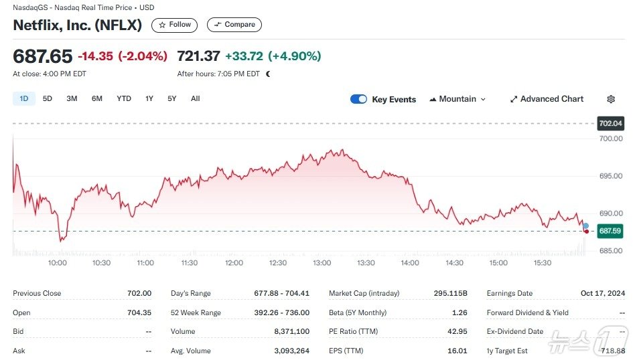The image size is (635, 364).
Task: Click the after-hours moon icon
Action: pos(269,74)
